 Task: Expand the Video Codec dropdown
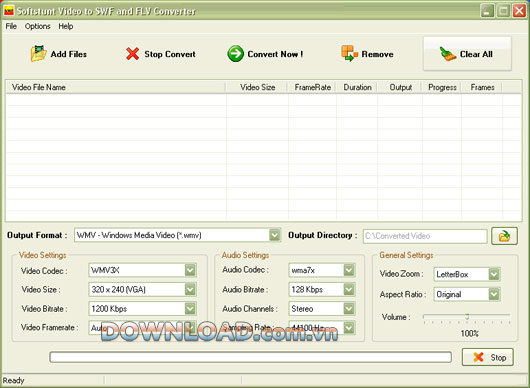coord(190,270)
